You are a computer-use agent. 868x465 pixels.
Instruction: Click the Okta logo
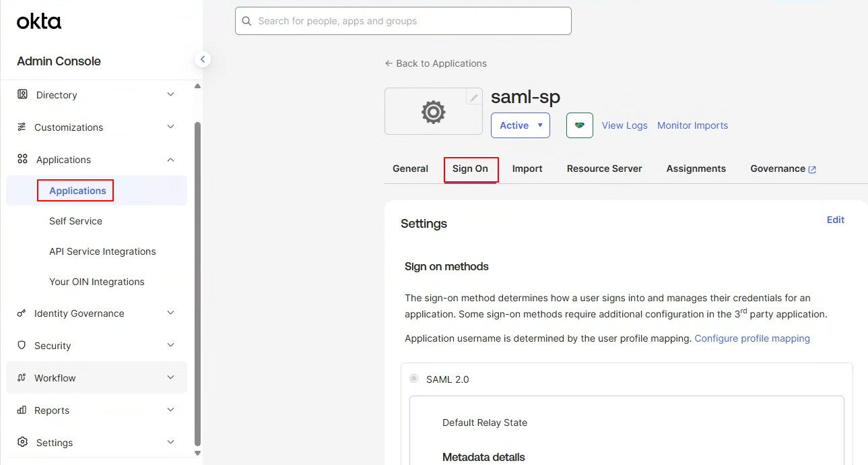click(x=39, y=22)
